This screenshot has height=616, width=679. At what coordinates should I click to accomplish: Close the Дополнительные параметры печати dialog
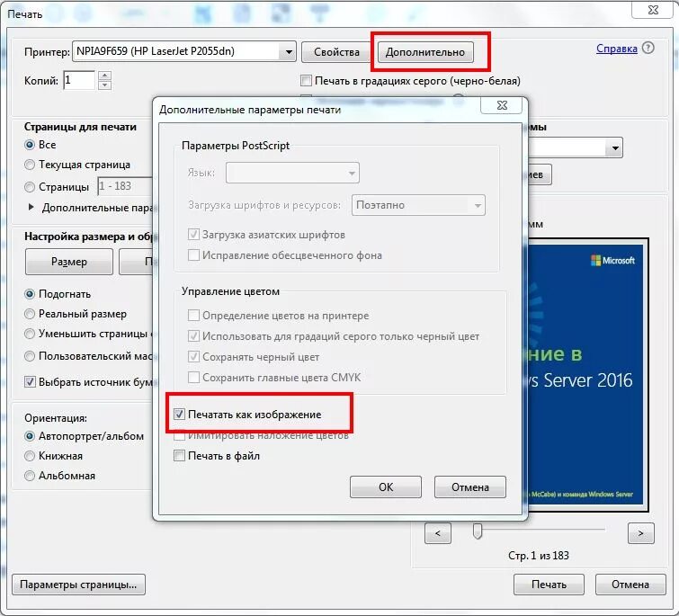[502, 105]
